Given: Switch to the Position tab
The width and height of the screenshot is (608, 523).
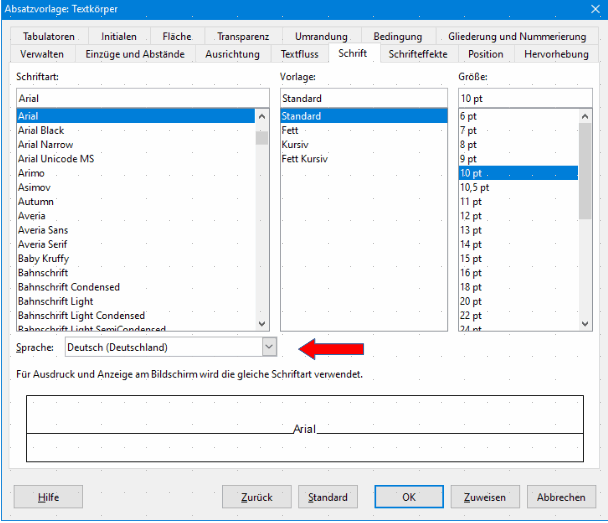Looking at the screenshot, I should 485,54.
